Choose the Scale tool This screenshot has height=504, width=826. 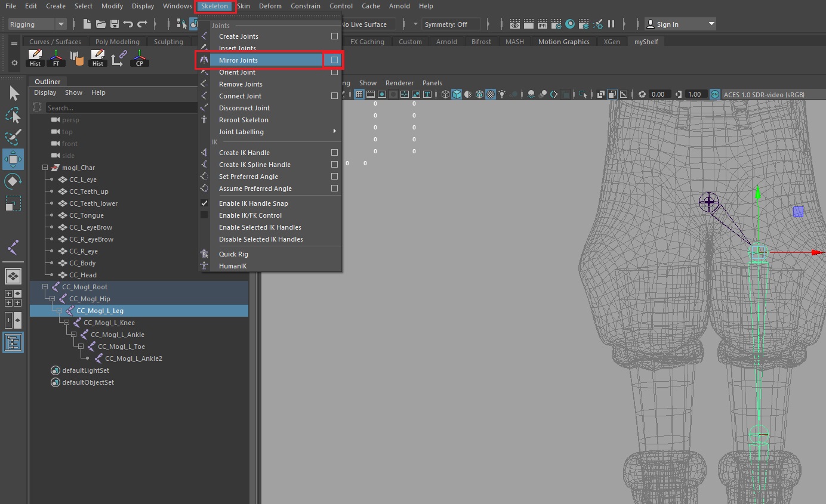pos(13,203)
